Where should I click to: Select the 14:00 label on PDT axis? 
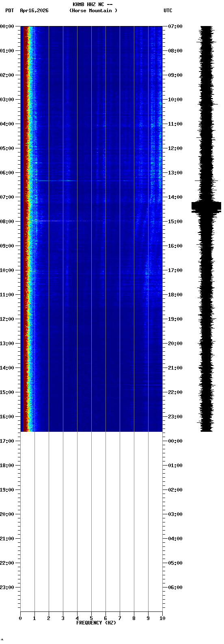7,368
